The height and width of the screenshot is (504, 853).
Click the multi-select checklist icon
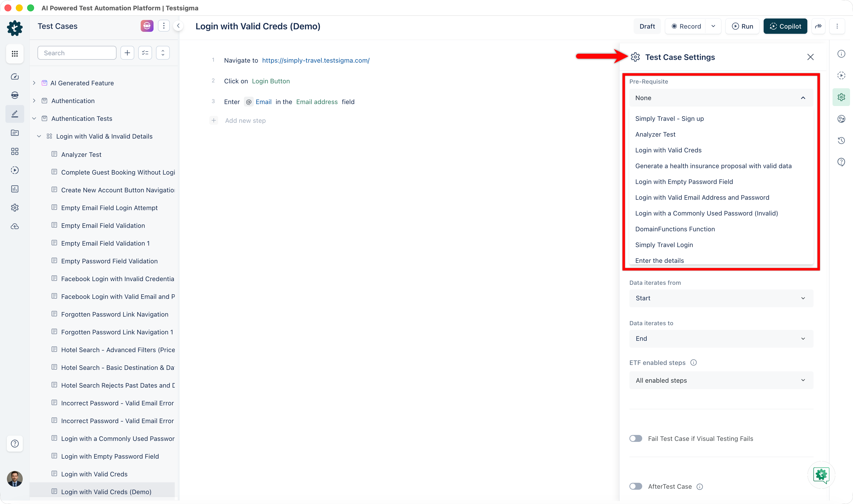pos(145,53)
